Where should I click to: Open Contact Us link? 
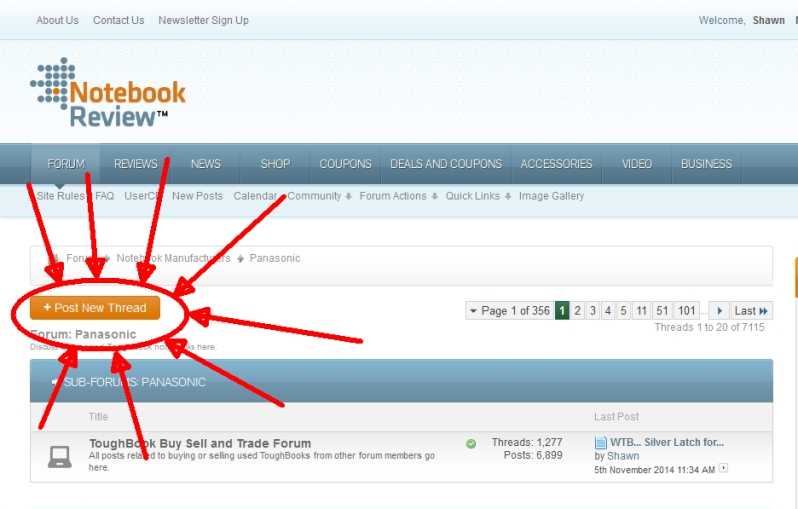[x=119, y=20]
